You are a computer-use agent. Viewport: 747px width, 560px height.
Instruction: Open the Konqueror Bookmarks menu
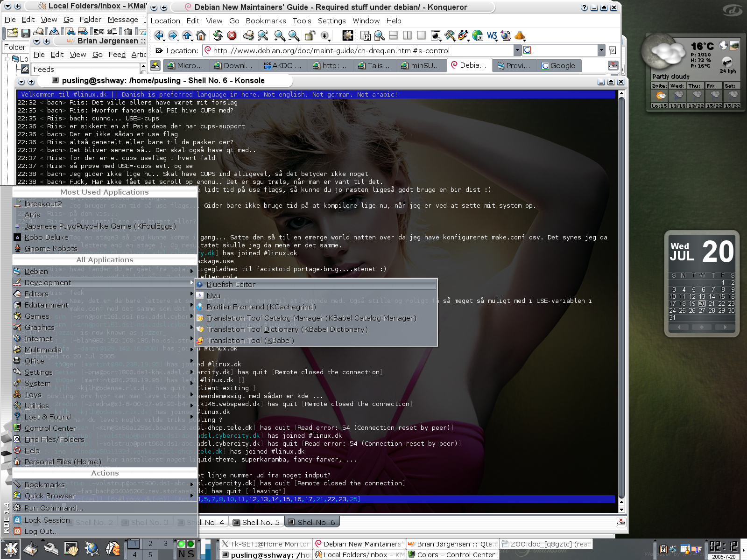pyautogui.click(x=266, y=21)
